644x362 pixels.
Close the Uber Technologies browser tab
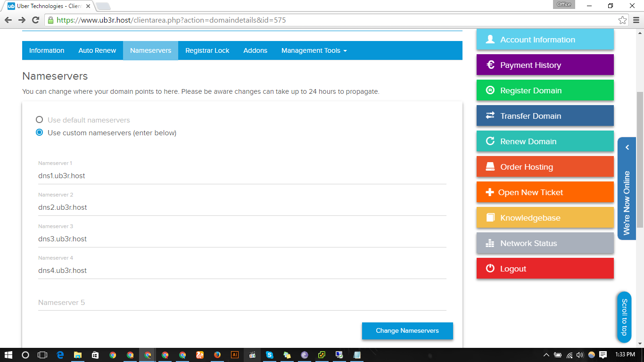[88, 6]
